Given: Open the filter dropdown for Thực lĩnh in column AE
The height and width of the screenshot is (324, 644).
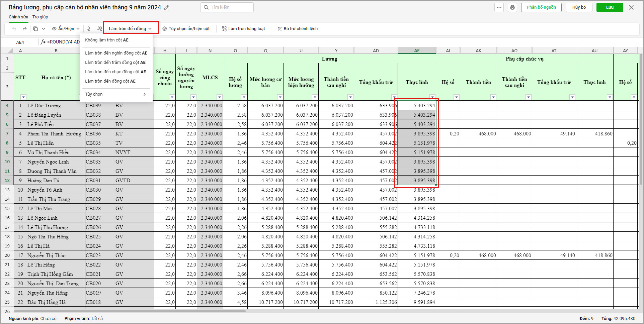Looking at the screenshot, I should point(432,97).
